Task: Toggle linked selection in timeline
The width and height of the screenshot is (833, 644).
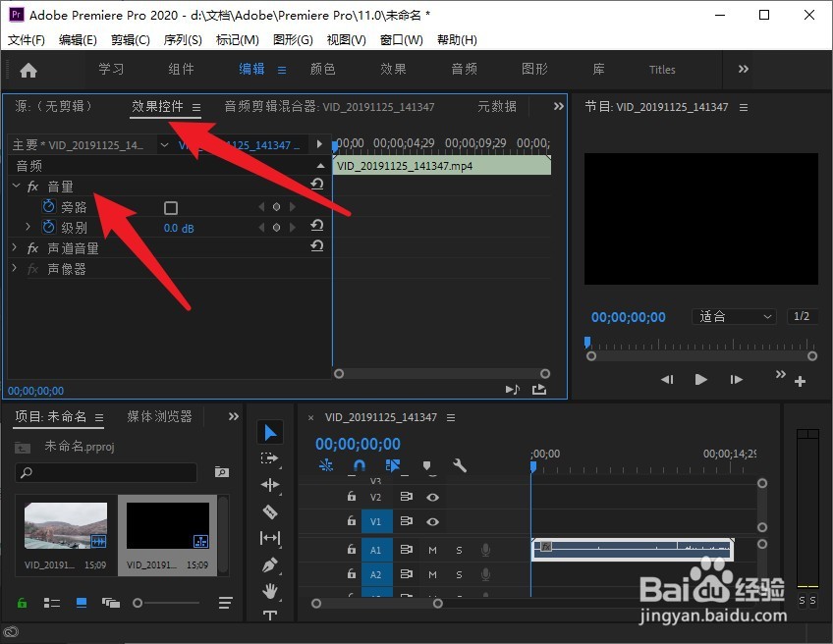Action: 393,465
